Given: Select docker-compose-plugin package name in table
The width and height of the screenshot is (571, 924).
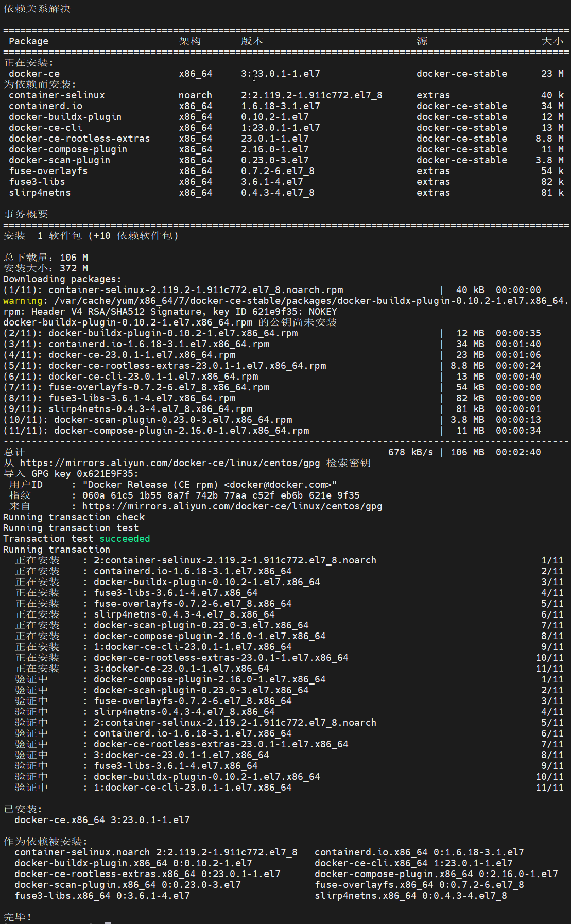Looking at the screenshot, I should point(68,149).
